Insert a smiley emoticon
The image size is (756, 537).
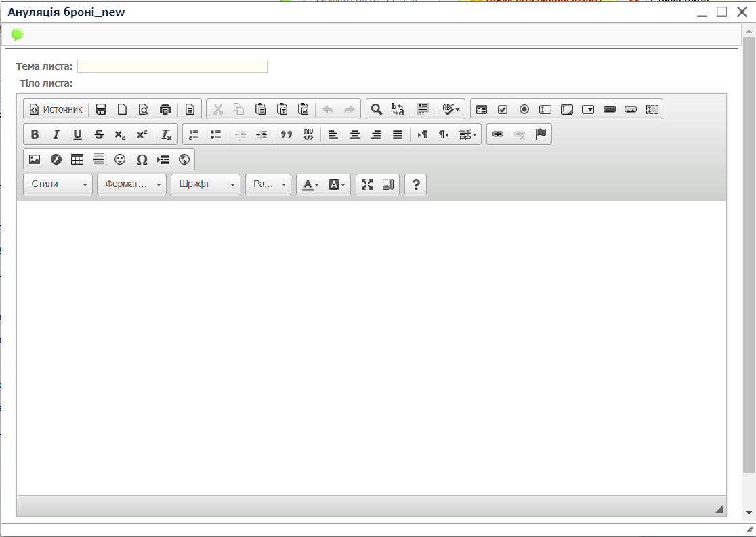click(120, 159)
